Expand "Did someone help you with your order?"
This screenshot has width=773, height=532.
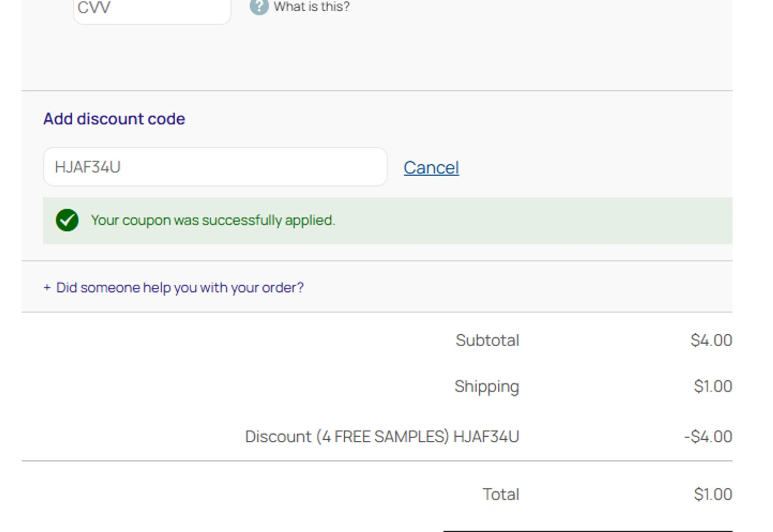(x=179, y=287)
